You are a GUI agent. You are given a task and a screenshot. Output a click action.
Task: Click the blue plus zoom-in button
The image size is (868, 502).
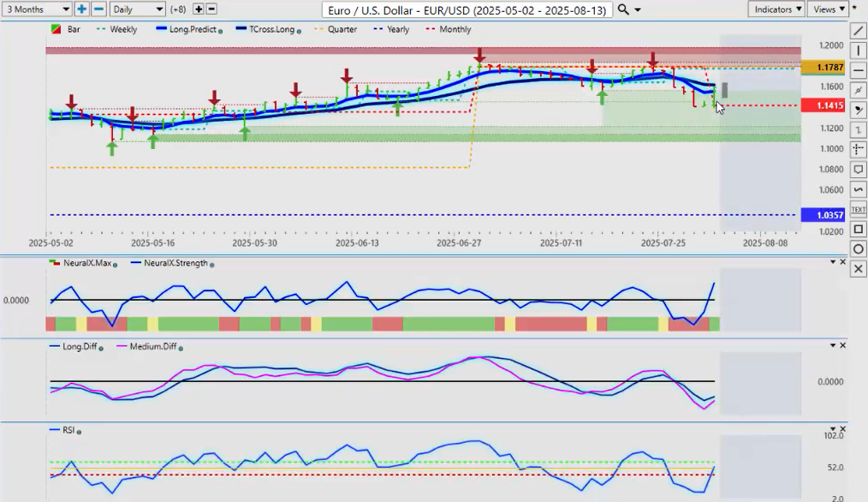pos(81,9)
